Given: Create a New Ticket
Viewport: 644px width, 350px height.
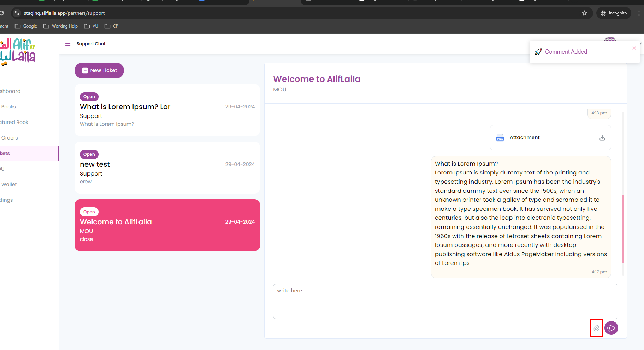Looking at the screenshot, I should [99, 70].
